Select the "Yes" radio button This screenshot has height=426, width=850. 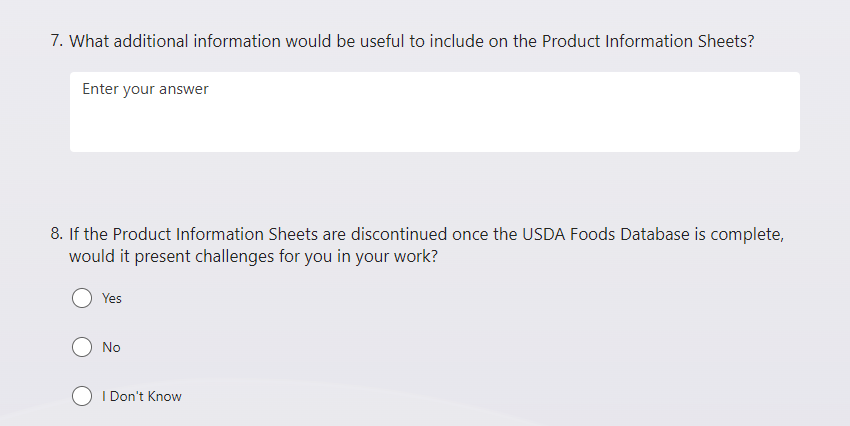pyautogui.click(x=83, y=298)
